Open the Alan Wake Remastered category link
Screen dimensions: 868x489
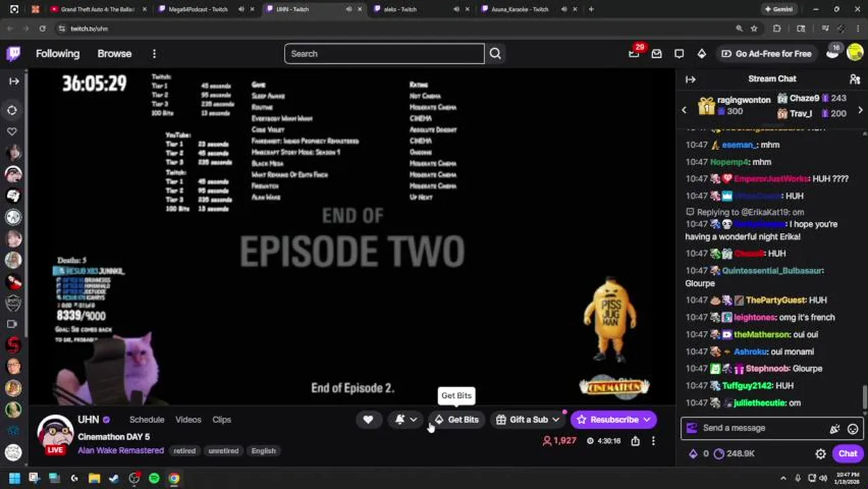click(x=121, y=450)
